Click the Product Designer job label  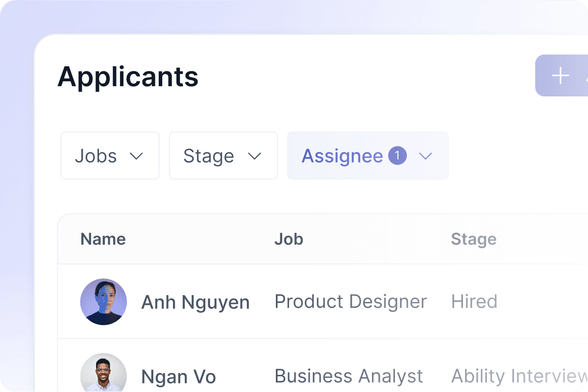(x=351, y=302)
